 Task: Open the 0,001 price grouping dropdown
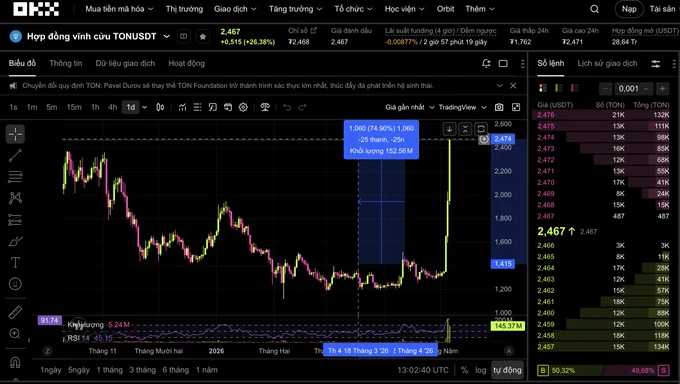coord(633,89)
